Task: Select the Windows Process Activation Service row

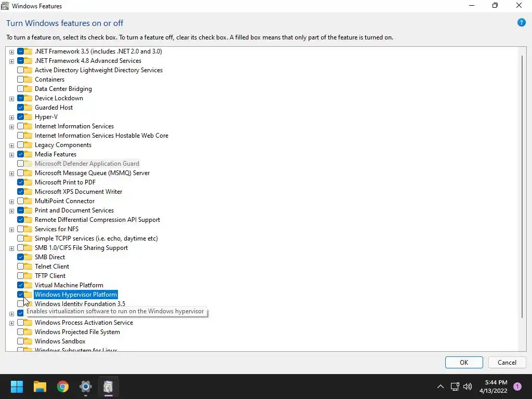Action: point(84,323)
